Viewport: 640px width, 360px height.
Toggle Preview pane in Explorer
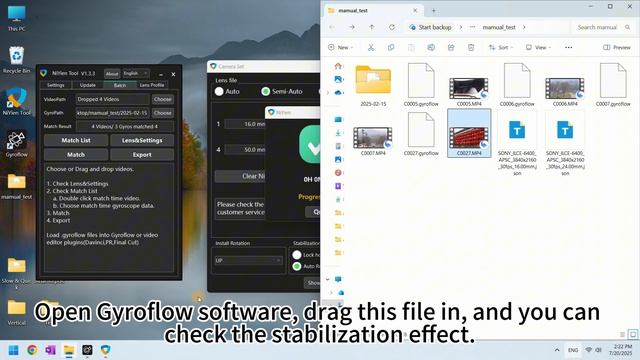click(617, 48)
